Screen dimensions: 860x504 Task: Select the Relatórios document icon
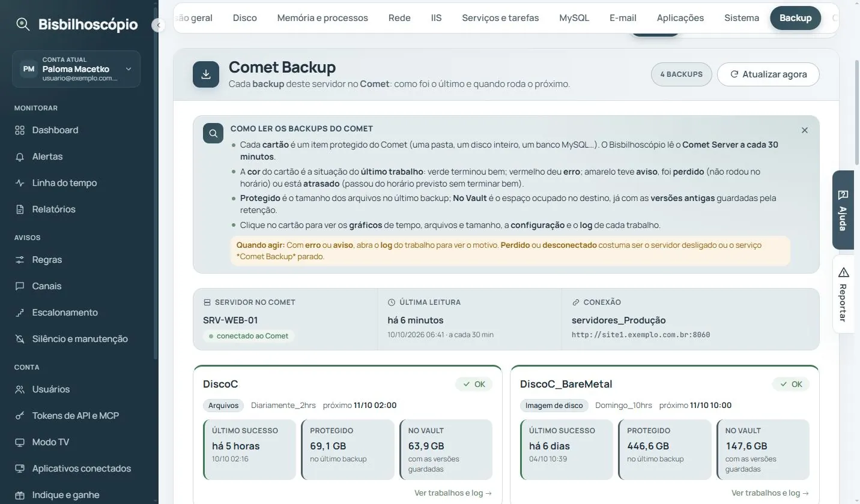(20, 209)
